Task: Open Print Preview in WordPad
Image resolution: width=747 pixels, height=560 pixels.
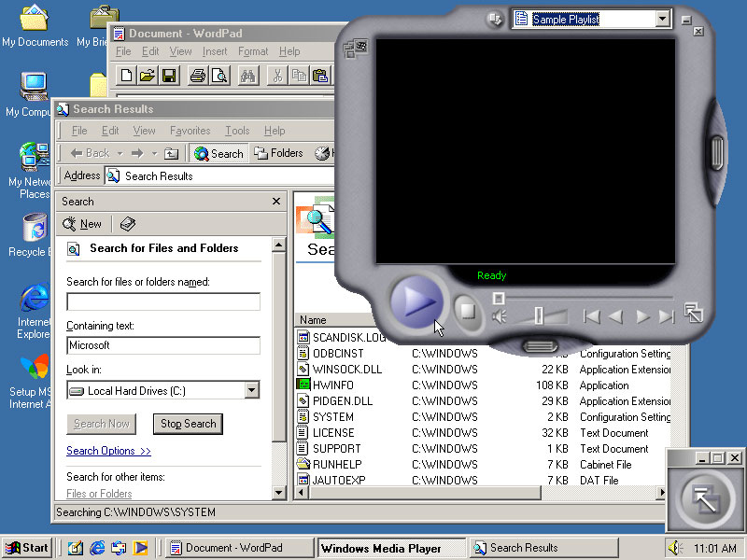Action: tap(219, 76)
